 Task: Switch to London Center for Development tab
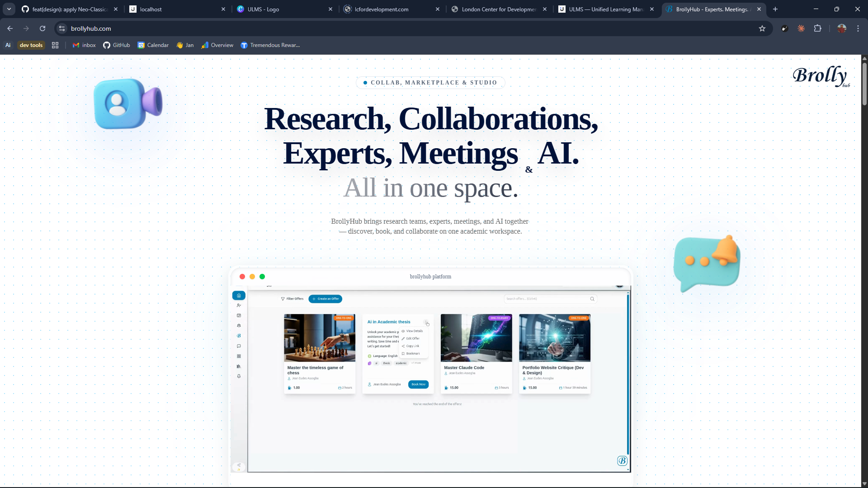499,9
